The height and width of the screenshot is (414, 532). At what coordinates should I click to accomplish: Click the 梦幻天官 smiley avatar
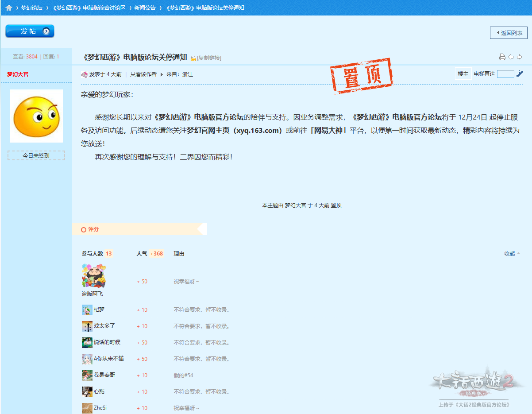point(36,116)
